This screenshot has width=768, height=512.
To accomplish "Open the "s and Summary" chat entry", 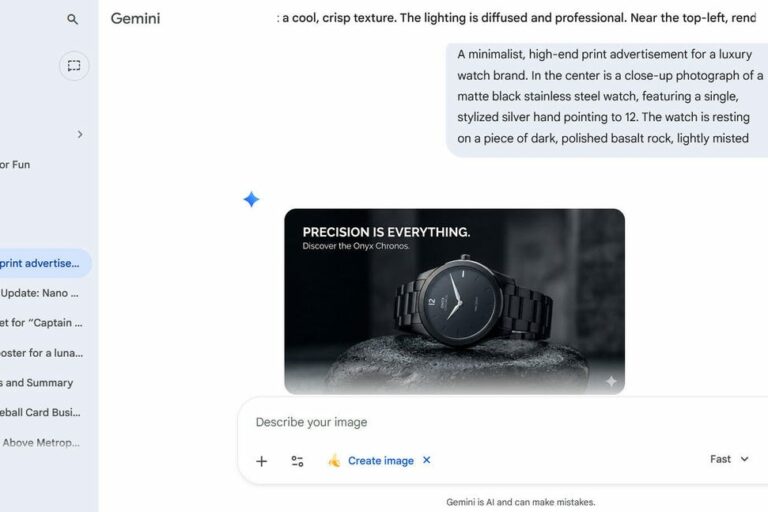I will click(38, 382).
